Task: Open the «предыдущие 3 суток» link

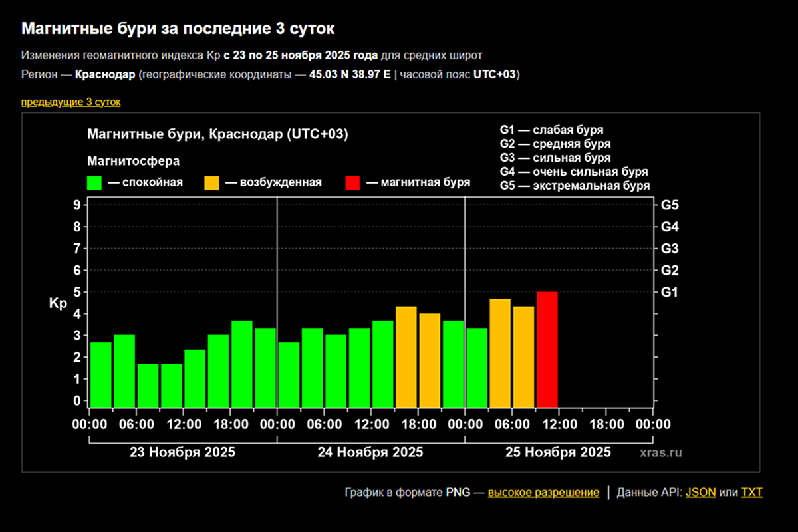Action: pyautogui.click(x=70, y=102)
